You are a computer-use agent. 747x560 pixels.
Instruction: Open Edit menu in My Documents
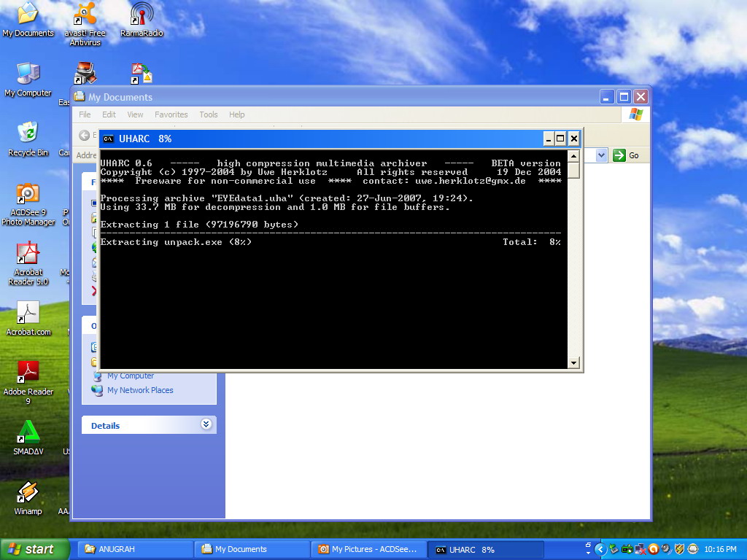click(109, 114)
